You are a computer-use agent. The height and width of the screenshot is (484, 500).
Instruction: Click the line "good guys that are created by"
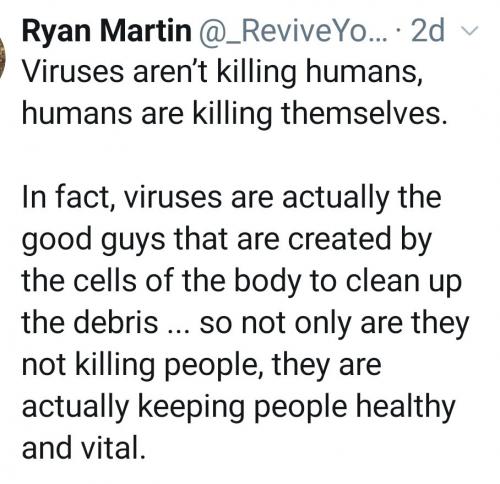point(227,240)
